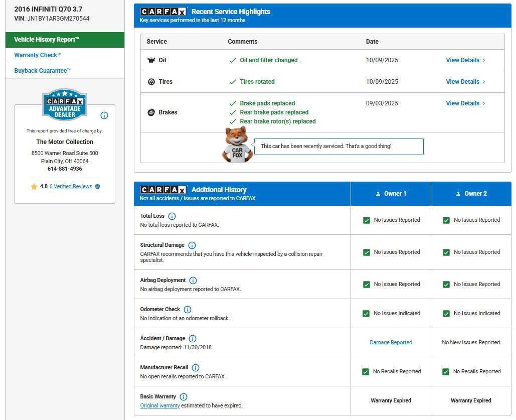Click Owner 1 Manufacturer Recall green checkbox
Image resolution: width=516 pixels, height=420 pixels.
[367, 372]
